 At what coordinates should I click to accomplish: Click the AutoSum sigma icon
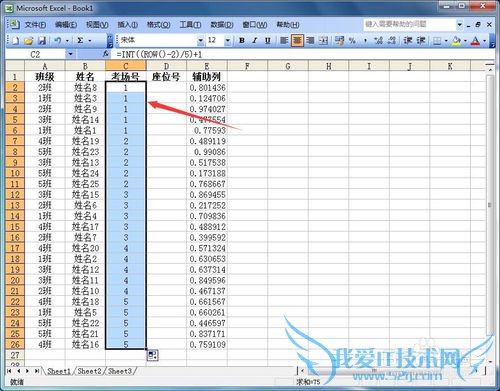coord(80,41)
